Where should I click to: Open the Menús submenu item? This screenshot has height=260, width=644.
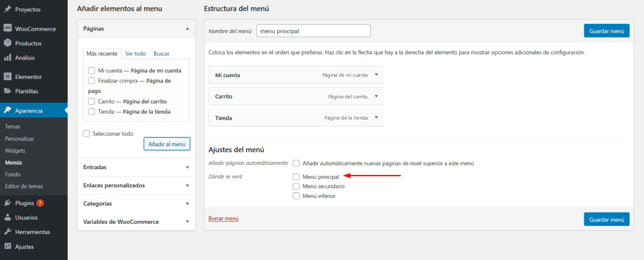pos(14,162)
